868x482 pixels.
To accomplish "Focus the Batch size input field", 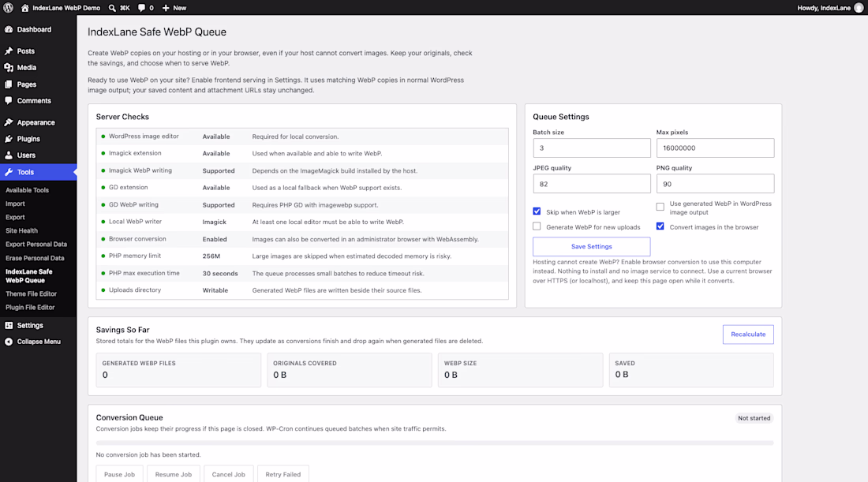I will (591, 148).
